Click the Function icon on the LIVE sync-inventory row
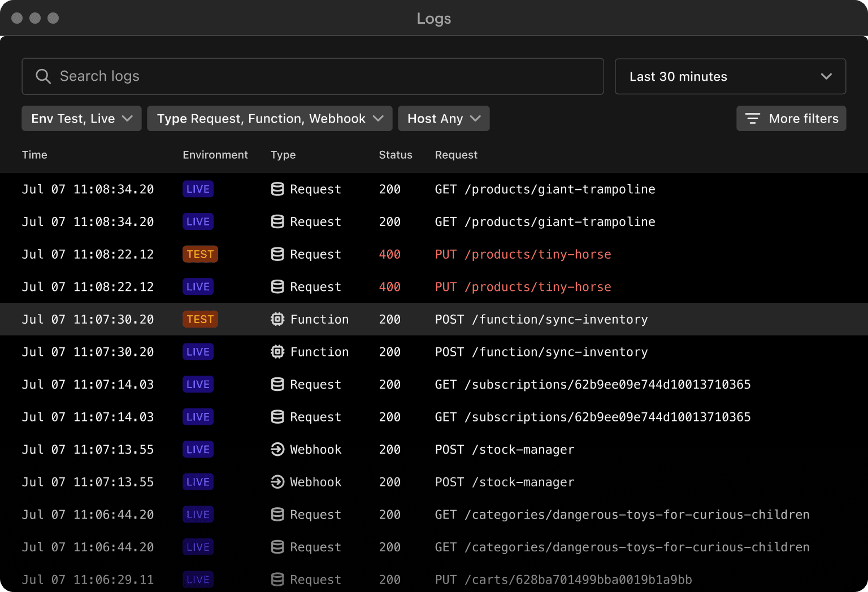 point(277,352)
